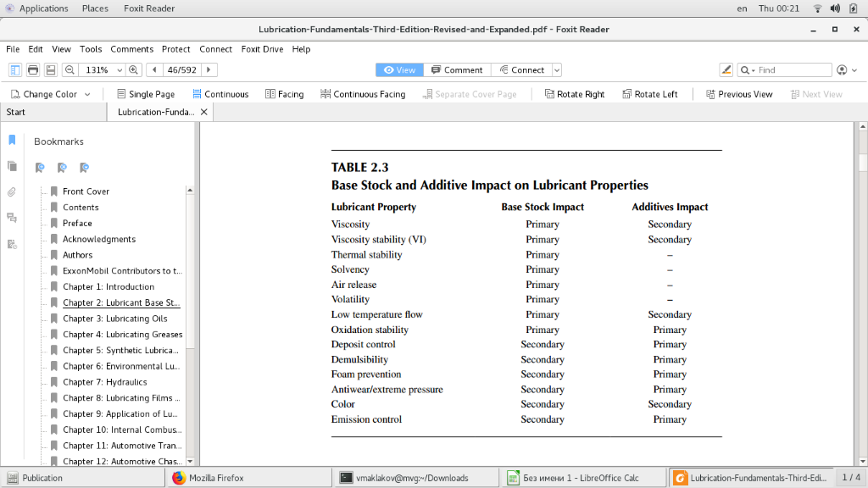This screenshot has height=488, width=868.
Task: Click the volume speaker tray icon
Action: (835, 8)
